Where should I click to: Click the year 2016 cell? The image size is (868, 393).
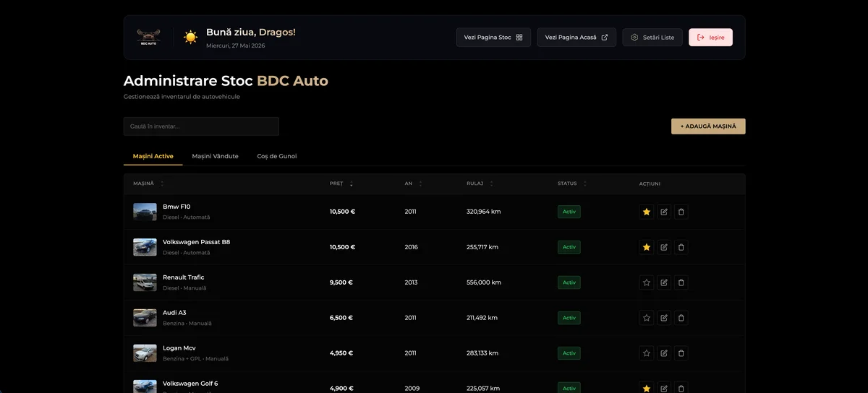(x=412, y=247)
